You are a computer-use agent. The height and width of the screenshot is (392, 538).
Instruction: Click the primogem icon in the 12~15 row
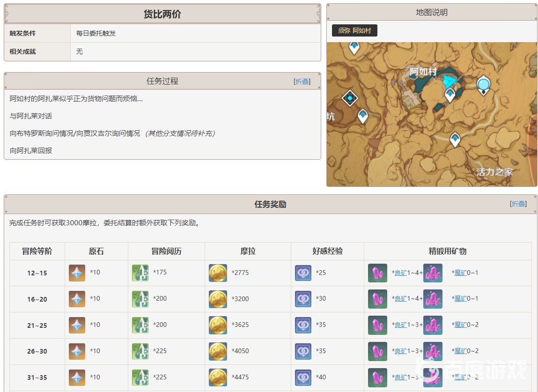coord(77,273)
